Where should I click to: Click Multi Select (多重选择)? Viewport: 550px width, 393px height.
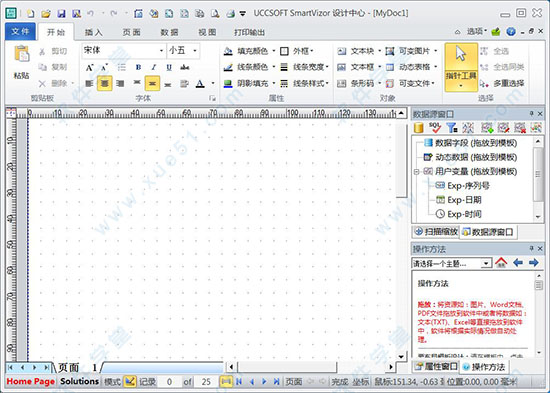click(x=502, y=84)
